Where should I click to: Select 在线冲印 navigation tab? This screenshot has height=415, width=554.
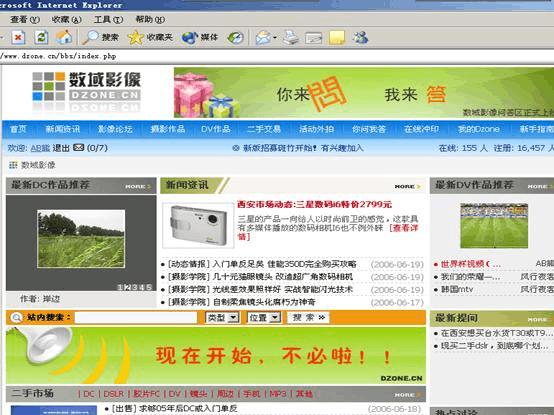pos(421,129)
